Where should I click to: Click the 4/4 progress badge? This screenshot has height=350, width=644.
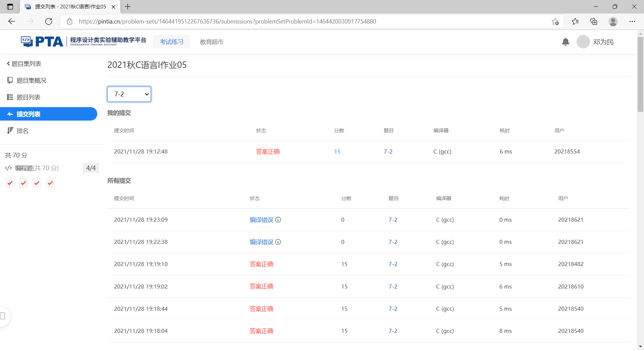91,168
